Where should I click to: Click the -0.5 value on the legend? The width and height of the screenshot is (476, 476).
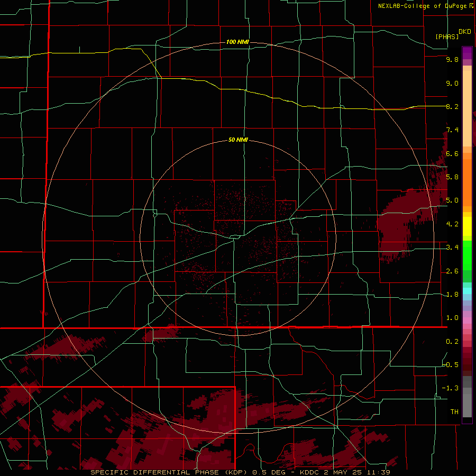coord(451,364)
